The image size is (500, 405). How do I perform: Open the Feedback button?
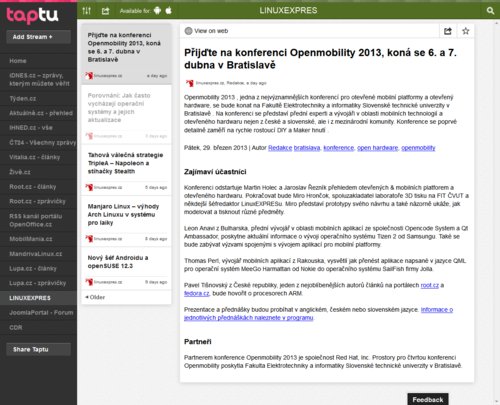(x=428, y=399)
